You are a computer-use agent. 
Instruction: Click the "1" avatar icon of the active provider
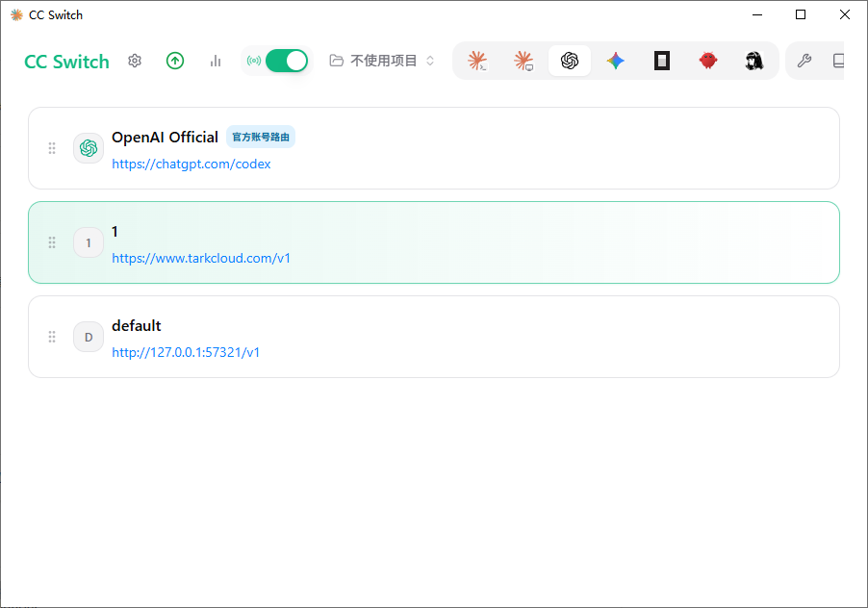[89, 242]
